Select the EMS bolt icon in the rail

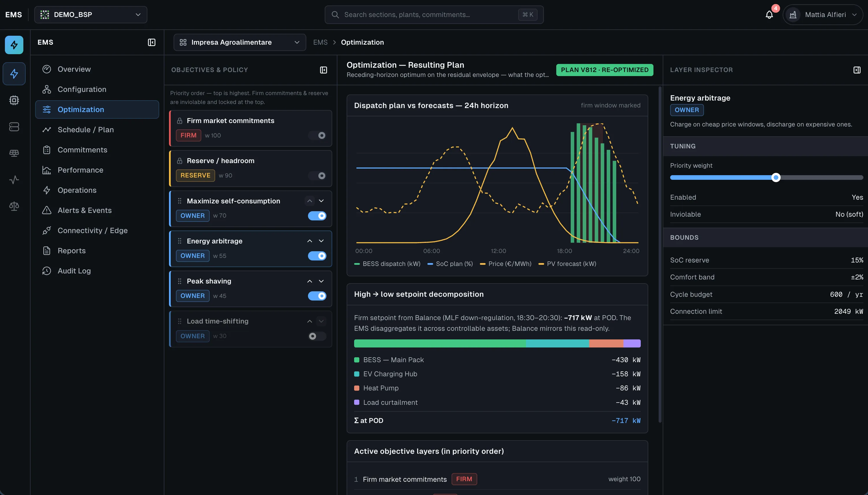coord(14,73)
